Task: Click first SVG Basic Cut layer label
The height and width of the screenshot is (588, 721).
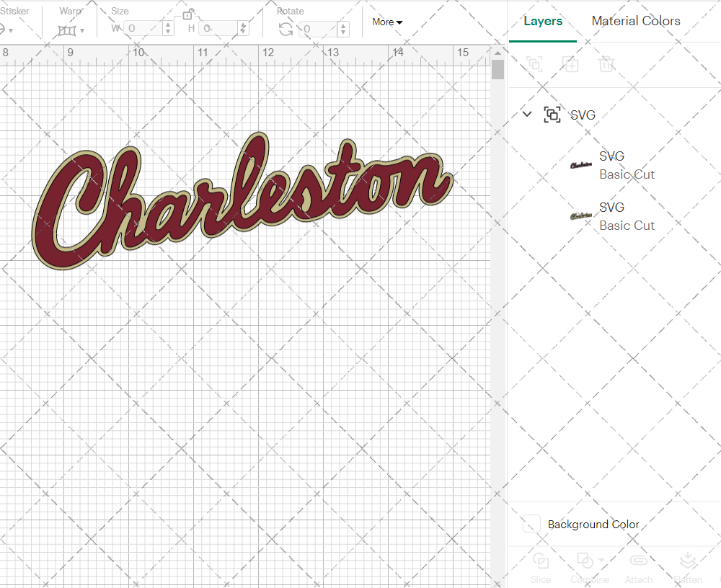Action: 627,165
